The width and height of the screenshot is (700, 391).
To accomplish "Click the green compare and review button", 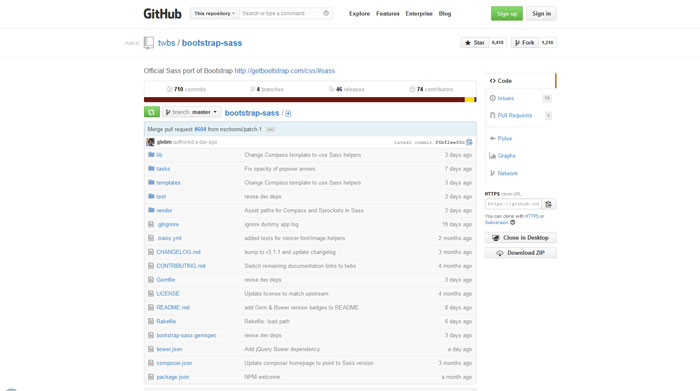I will 151,112.
